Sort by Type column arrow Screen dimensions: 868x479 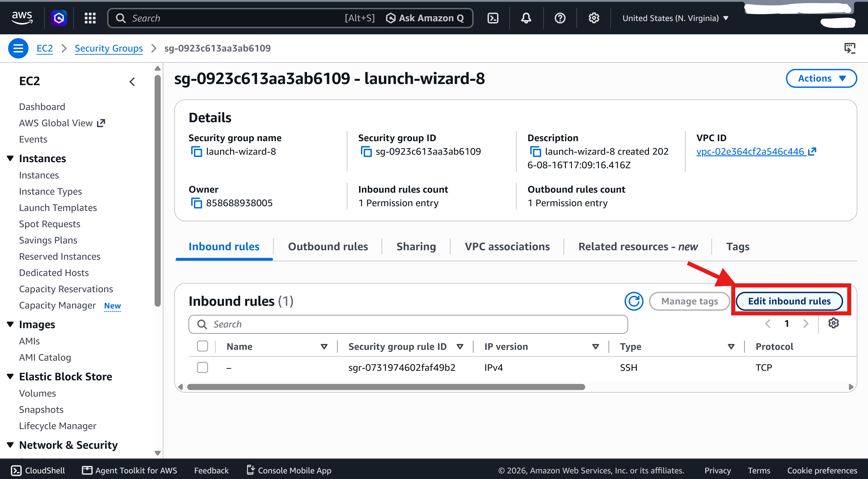click(731, 346)
